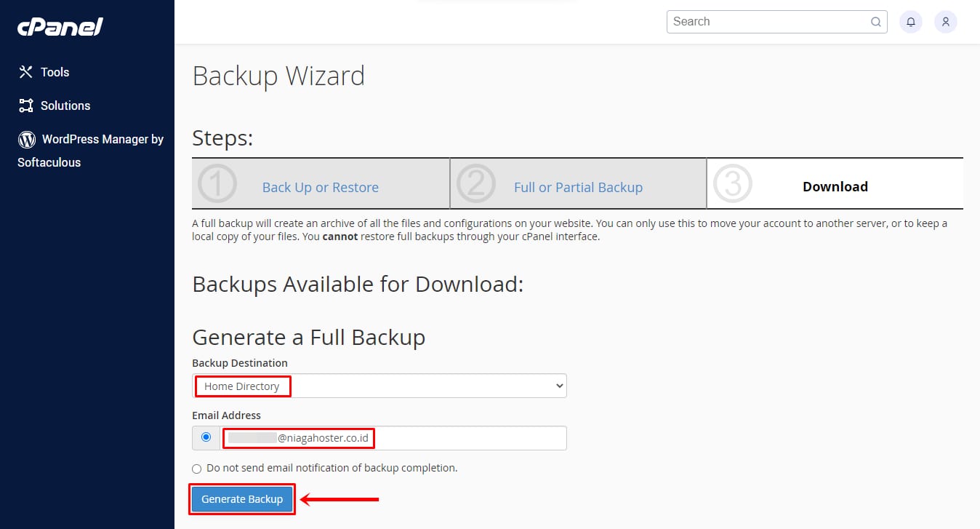Go to Back Up or Restore step
This screenshot has width=980, height=529.
320,188
